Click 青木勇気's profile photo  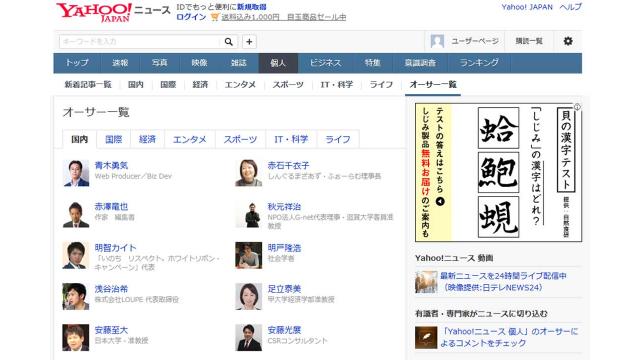76,173
